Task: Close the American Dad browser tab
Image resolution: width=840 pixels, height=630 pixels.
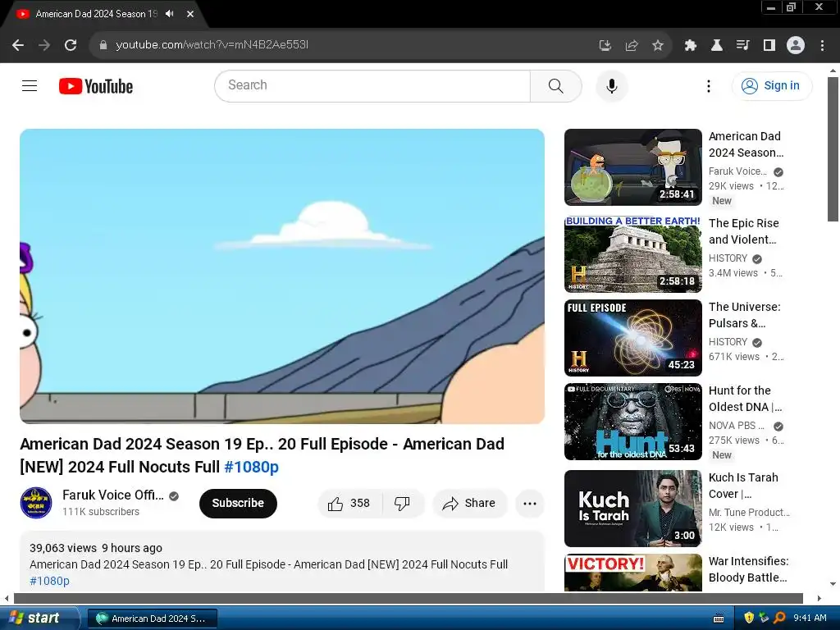Action: coord(190,14)
